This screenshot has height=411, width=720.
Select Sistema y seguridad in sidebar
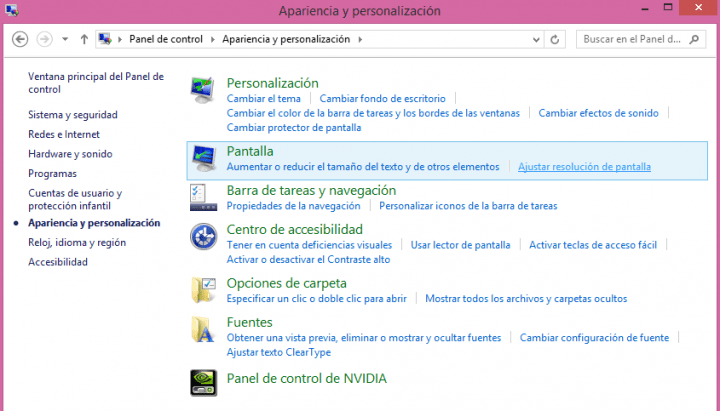(73, 115)
